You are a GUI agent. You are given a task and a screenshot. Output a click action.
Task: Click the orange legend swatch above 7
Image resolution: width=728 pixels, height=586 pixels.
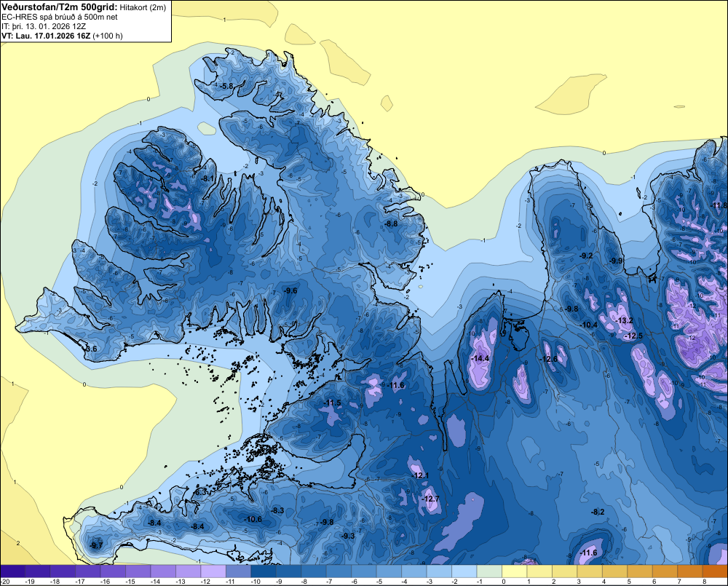point(690,571)
